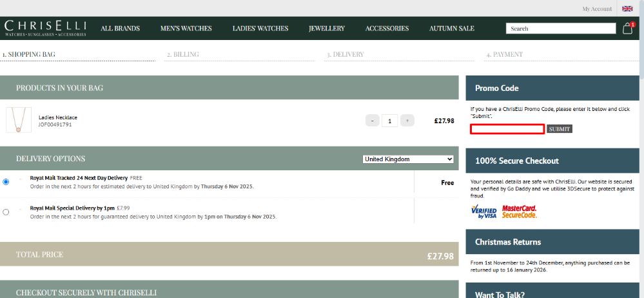Open the Jewellery menu
The height and width of the screenshot is (298, 644).
(327, 28)
